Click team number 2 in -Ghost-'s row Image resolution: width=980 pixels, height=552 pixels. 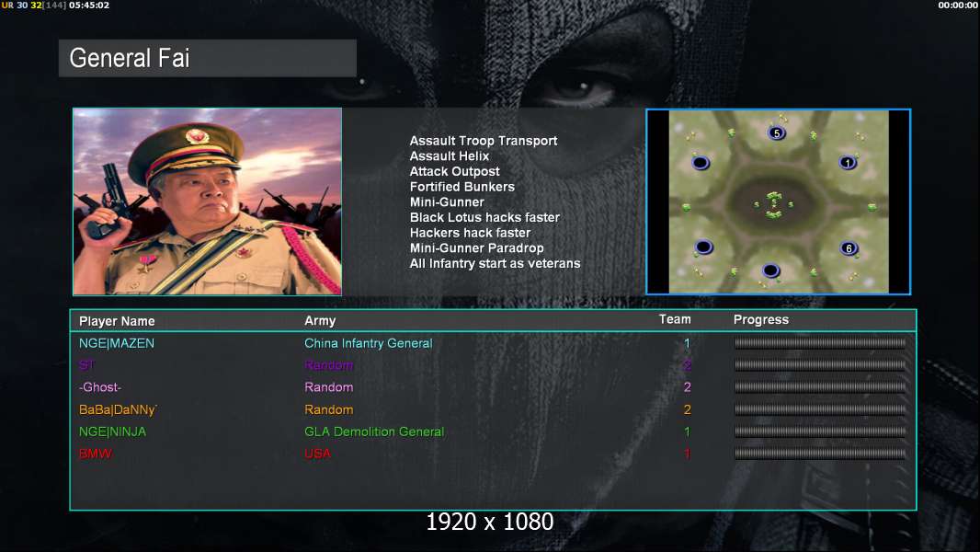(687, 387)
